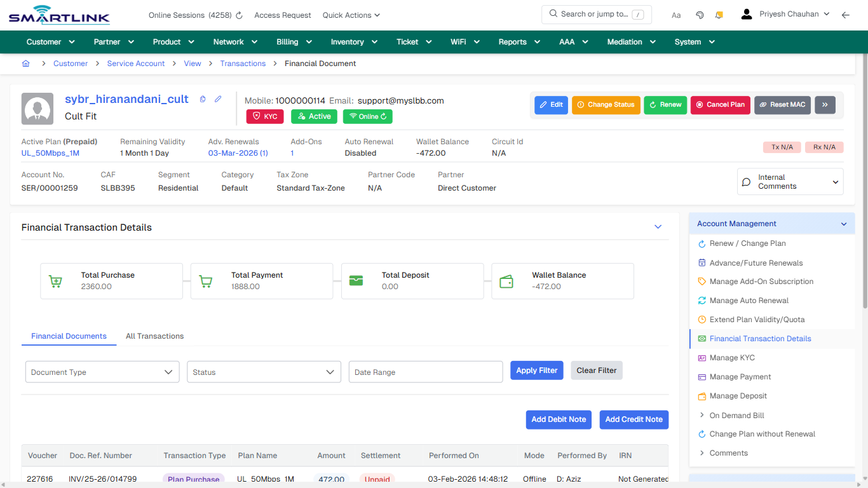
Task: Click the home icon in the breadcrumb
Action: [x=25, y=64]
